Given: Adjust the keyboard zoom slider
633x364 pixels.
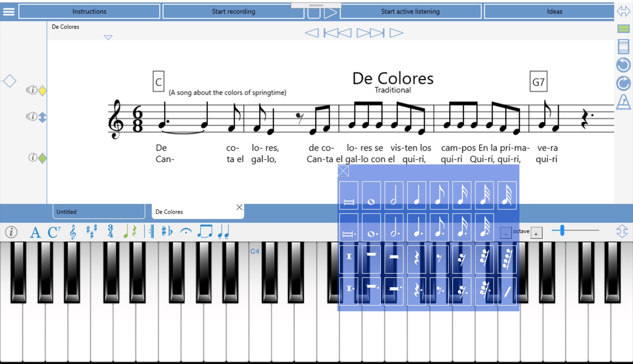Looking at the screenshot, I should (562, 230).
